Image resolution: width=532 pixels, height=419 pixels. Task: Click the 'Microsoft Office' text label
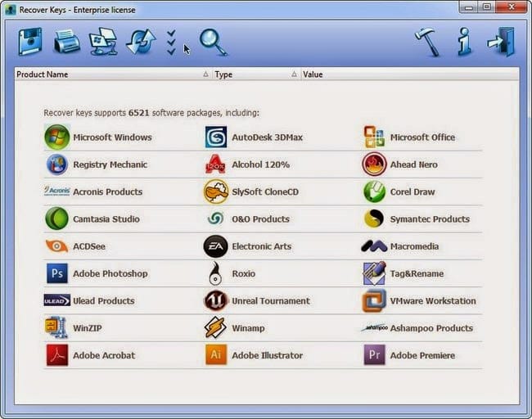coord(423,137)
